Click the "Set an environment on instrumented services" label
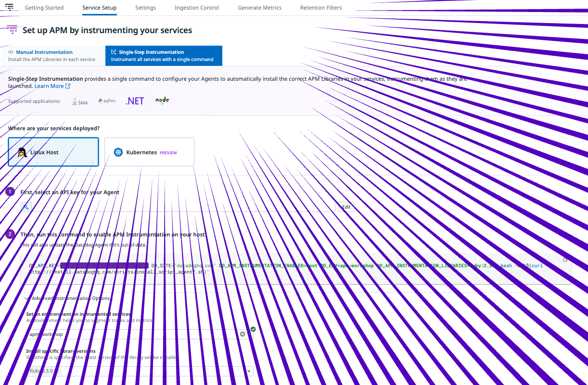This screenshot has height=385, width=588. (x=78, y=314)
